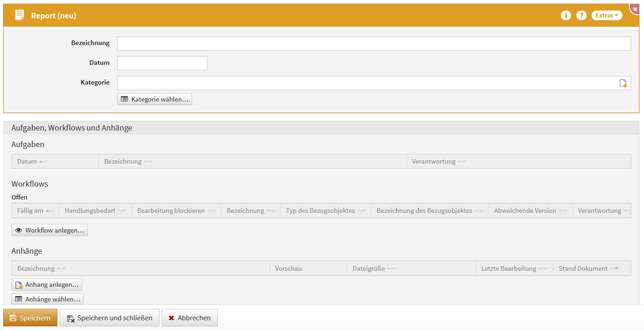Click the report document icon in title bar
The width and height of the screenshot is (644, 330).
(x=19, y=15)
